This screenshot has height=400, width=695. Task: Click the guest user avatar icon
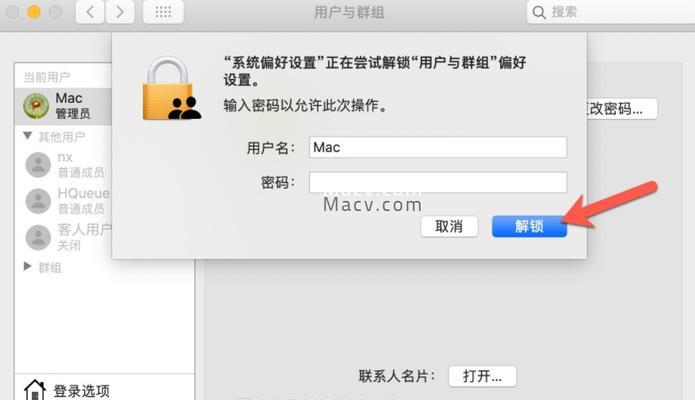tap(38, 237)
